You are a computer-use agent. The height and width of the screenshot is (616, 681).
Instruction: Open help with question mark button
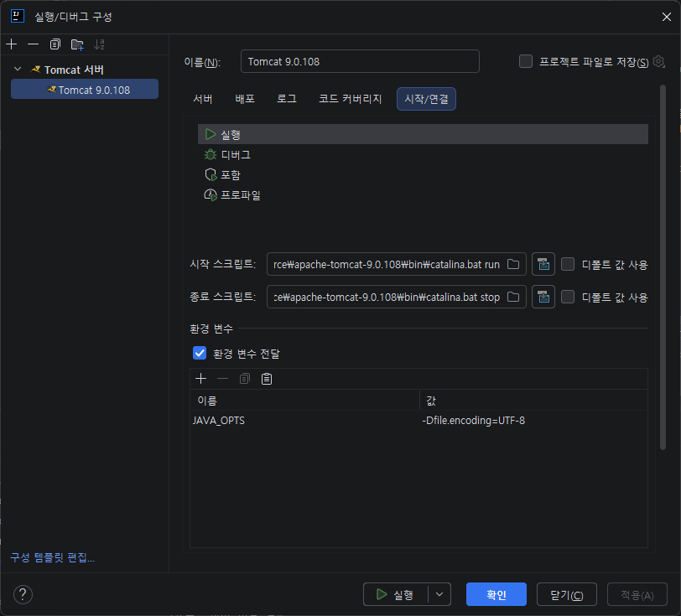pyautogui.click(x=23, y=594)
